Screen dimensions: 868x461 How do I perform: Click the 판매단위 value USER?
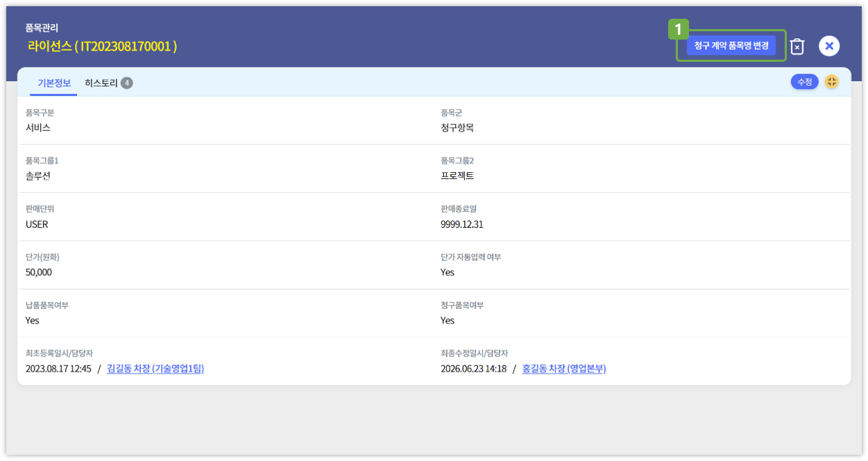(37, 224)
